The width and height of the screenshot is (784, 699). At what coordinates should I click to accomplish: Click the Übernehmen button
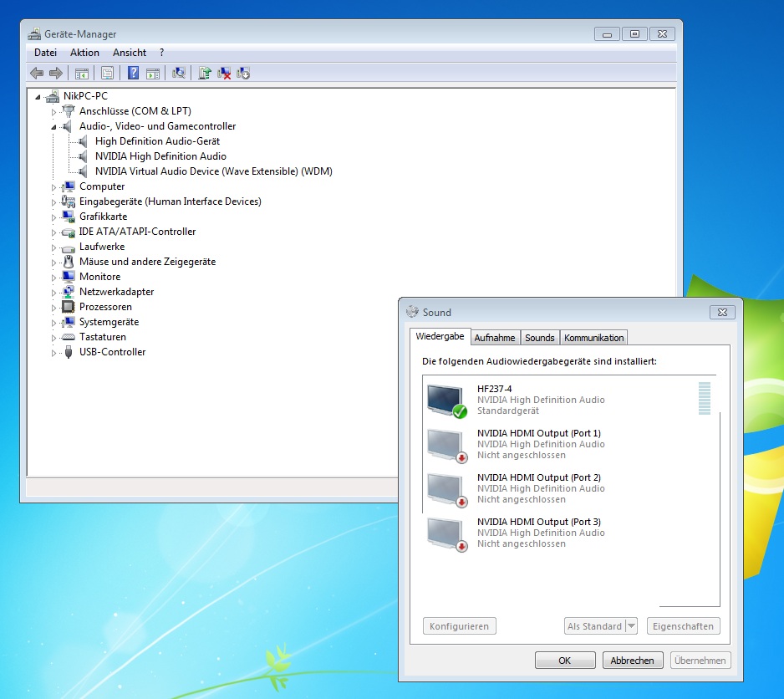click(700, 661)
